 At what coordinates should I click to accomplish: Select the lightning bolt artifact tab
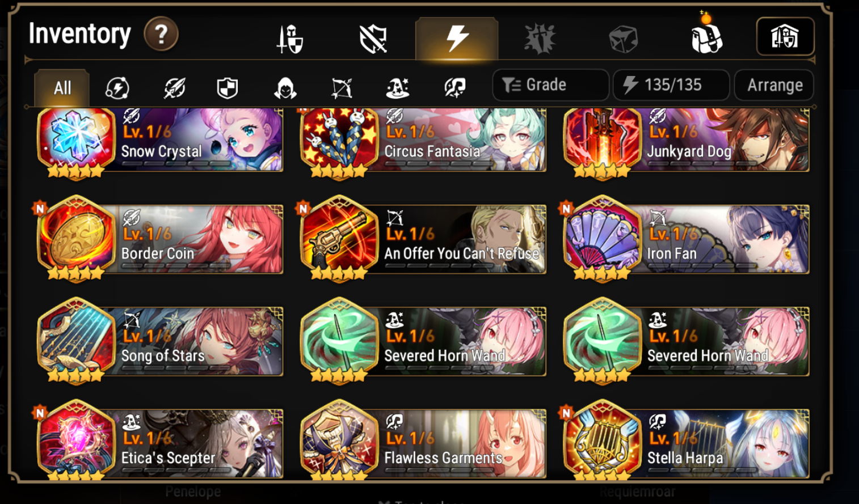pos(457,39)
